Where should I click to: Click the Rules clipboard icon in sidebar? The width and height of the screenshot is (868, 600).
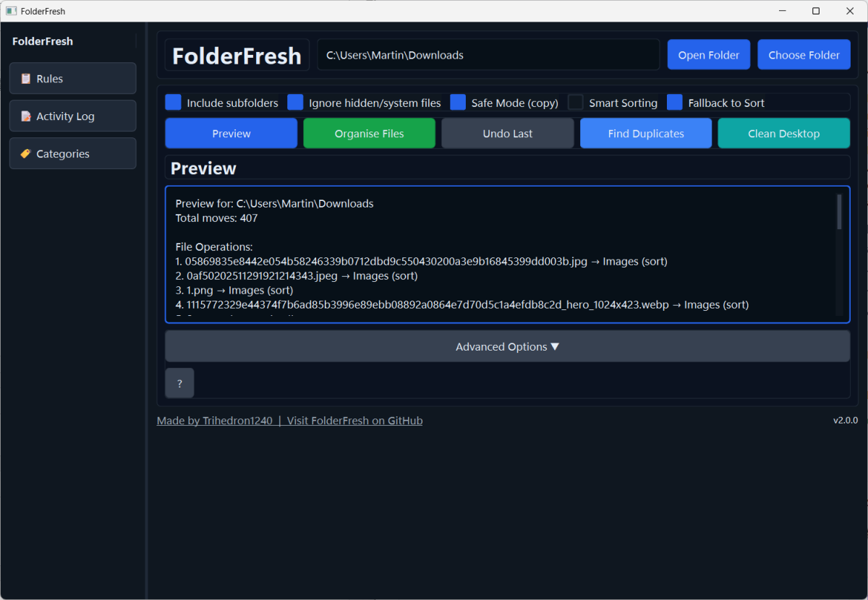[x=25, y=77]
